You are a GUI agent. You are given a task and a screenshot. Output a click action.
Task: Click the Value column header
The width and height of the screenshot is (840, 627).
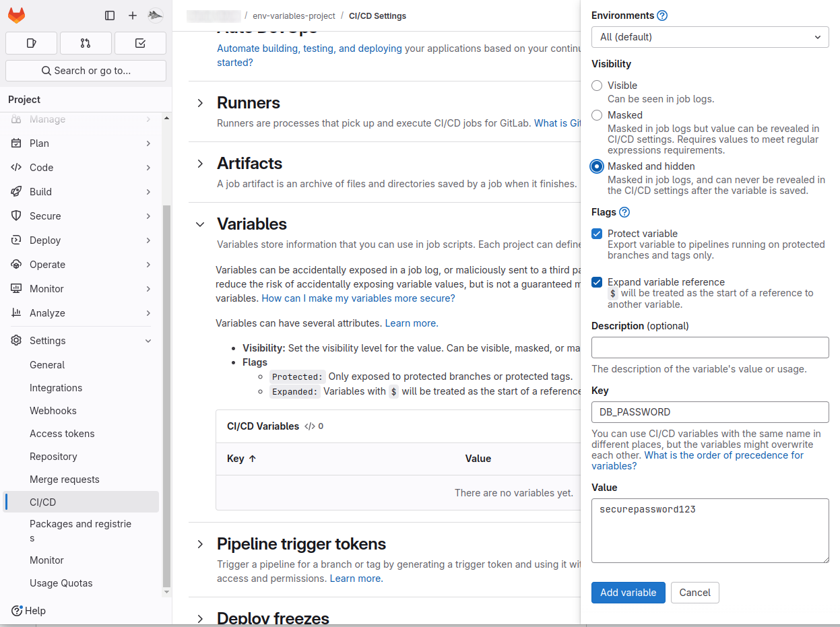[x=478, y=459]
